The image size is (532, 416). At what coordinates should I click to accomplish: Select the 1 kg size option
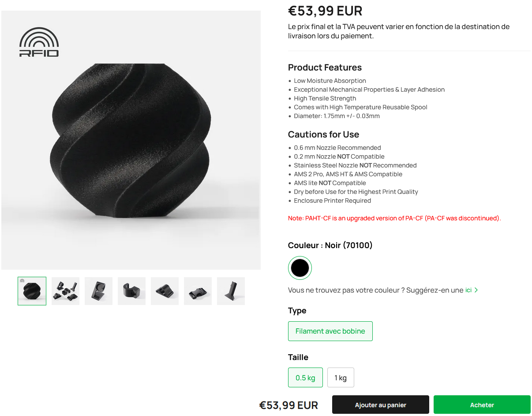point(341,378)
